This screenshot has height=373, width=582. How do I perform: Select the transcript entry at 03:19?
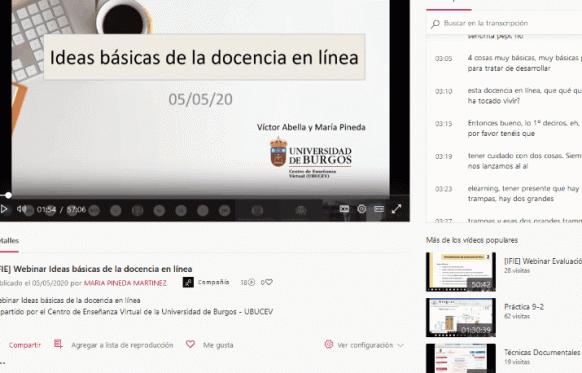(508, 161)
